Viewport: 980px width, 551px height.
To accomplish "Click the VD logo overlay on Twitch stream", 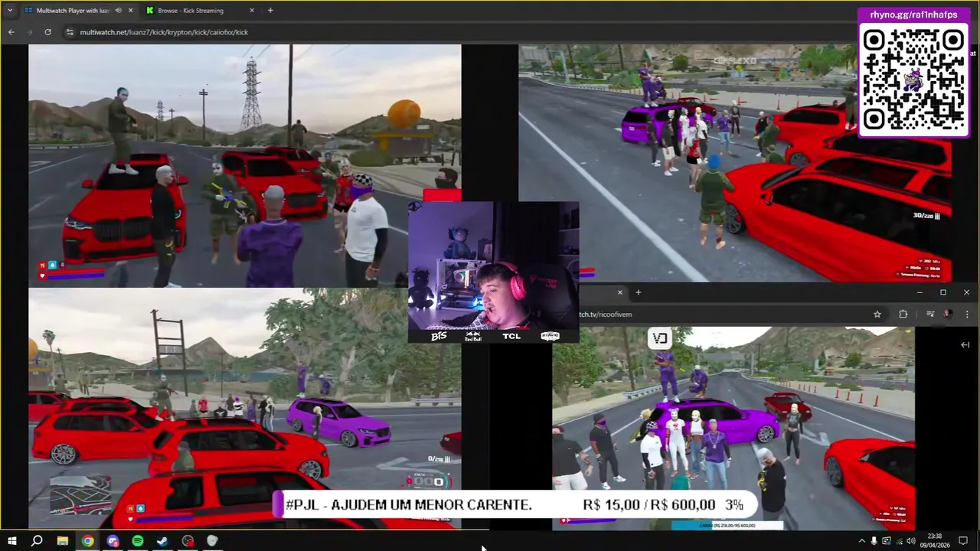I will coord(659,337).
